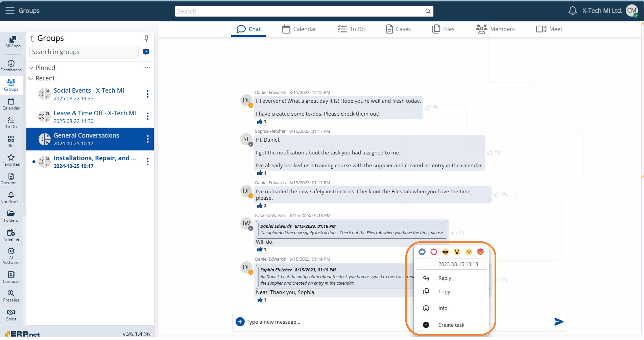
Task: Open options for Leave & Time Off group
Action: [147, 116]
